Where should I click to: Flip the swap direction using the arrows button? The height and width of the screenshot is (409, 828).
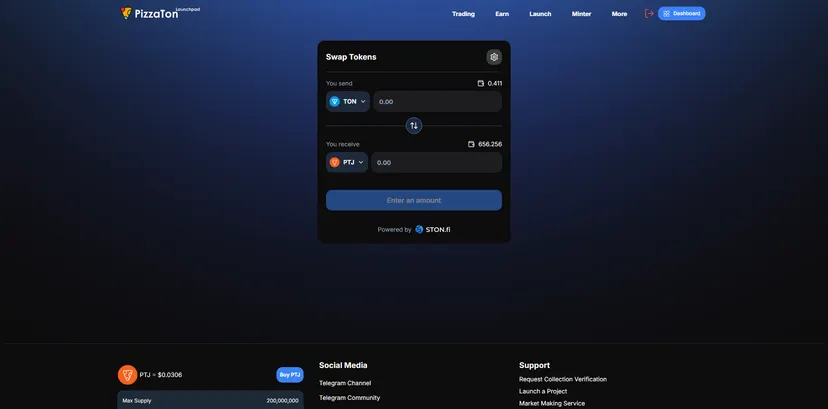pyautogui.click(x=413, y=126)
